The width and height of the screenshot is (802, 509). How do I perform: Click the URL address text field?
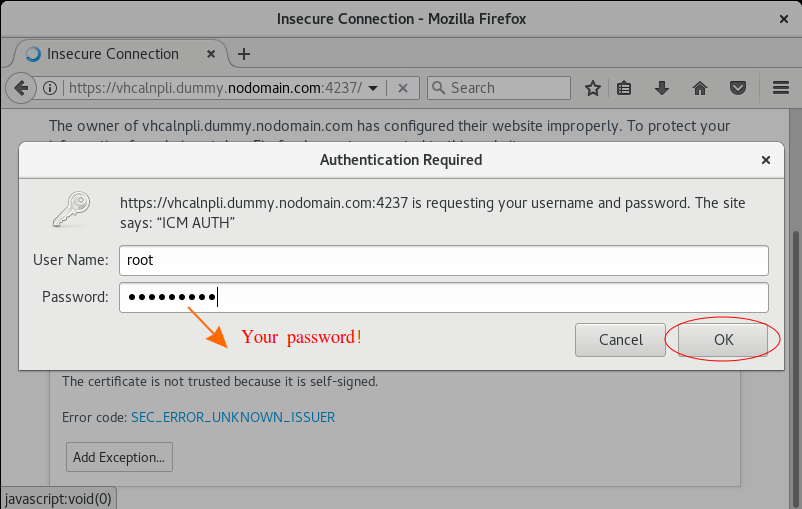215,88
